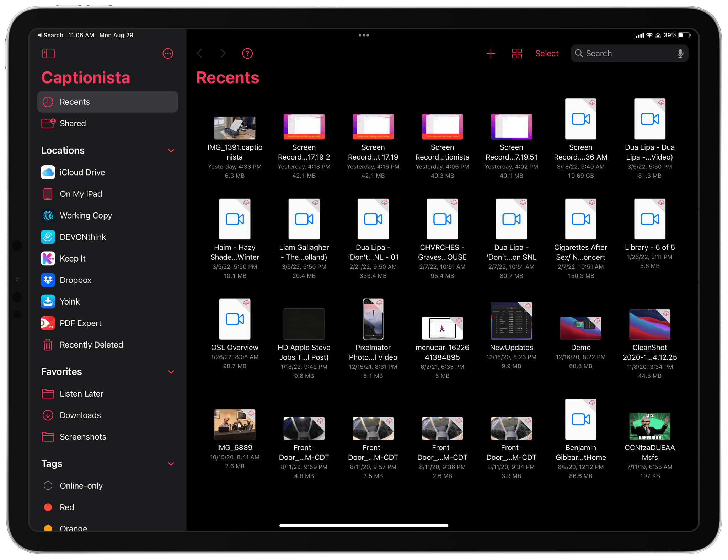This screenshot has height=560, width=728.
Task: Open the sidebar ellipsis options menu
Action: [168, 54]
